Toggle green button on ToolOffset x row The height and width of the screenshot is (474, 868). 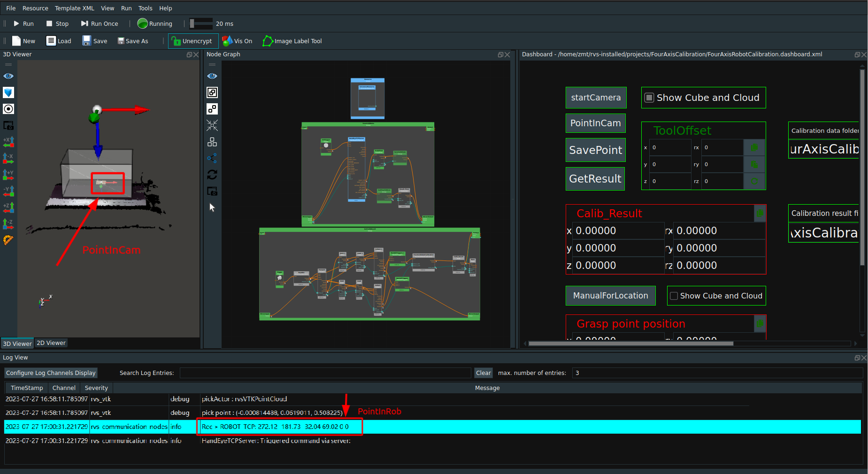[x=754, y=147]
